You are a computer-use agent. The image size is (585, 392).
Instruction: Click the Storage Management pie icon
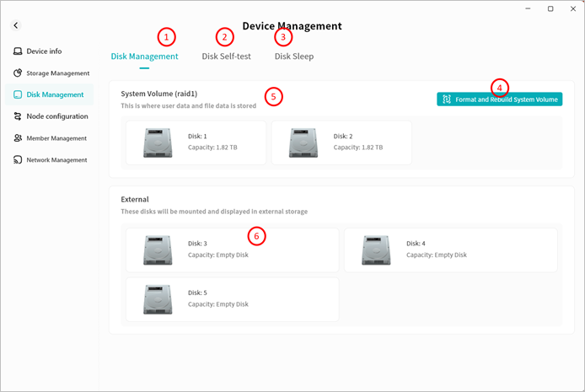pyautogui.click(x=17, y=73)
